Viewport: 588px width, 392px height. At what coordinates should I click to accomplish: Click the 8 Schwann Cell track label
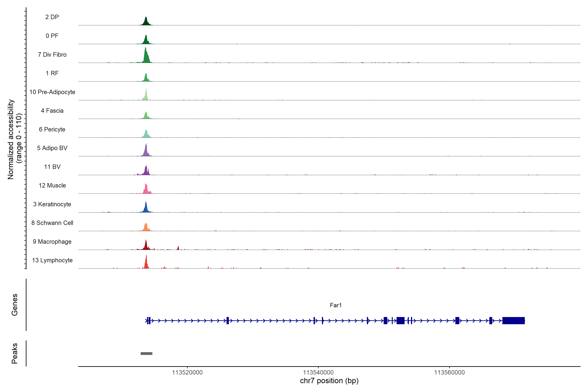[x=52, y=223]
